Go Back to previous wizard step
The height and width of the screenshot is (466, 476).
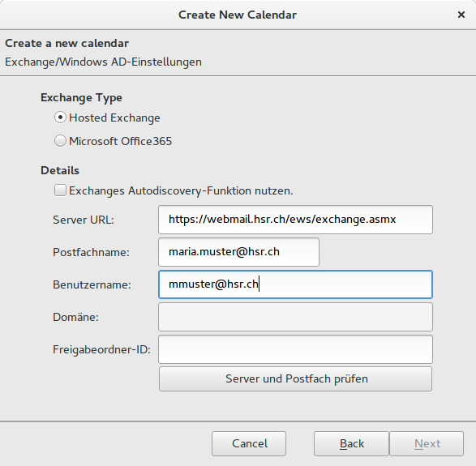(x=352, y=443)
